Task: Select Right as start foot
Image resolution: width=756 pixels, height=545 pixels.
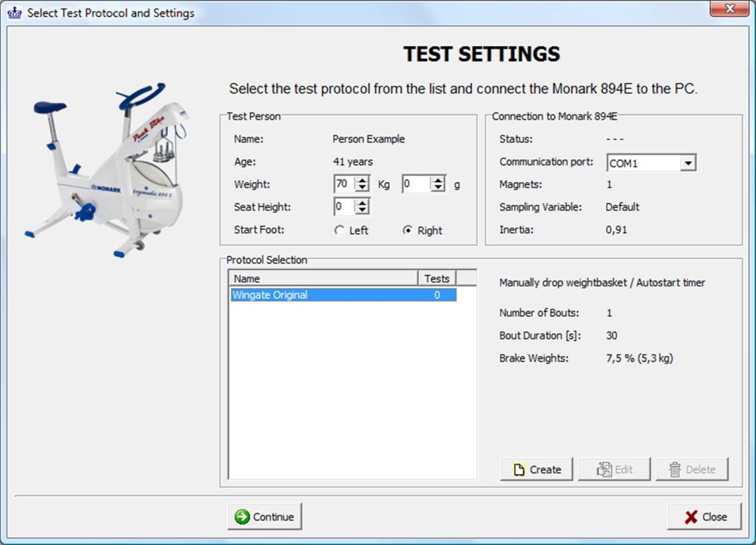Action: (x=407, y=230)
